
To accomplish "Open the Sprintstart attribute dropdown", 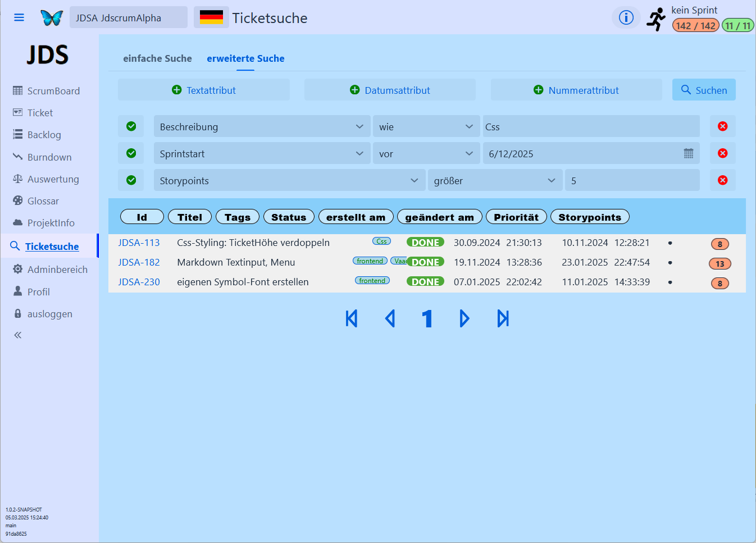I will (x=262, y=153).
